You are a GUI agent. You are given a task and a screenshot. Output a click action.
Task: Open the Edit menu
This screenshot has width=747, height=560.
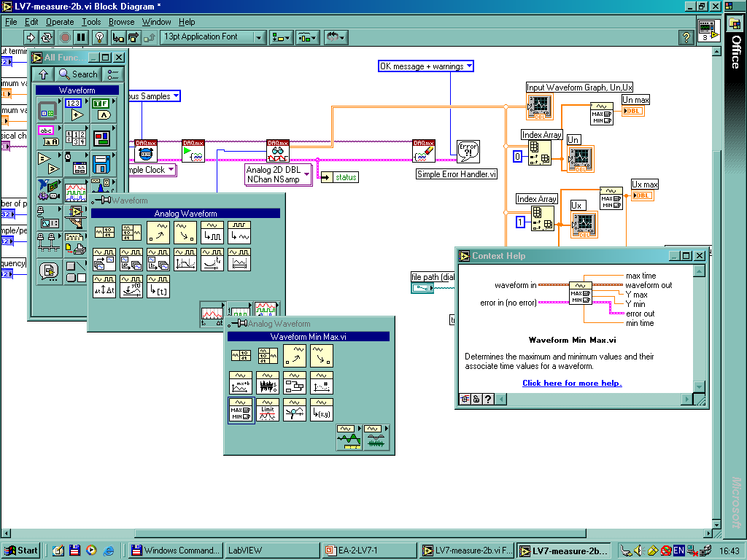pos(31,22)
